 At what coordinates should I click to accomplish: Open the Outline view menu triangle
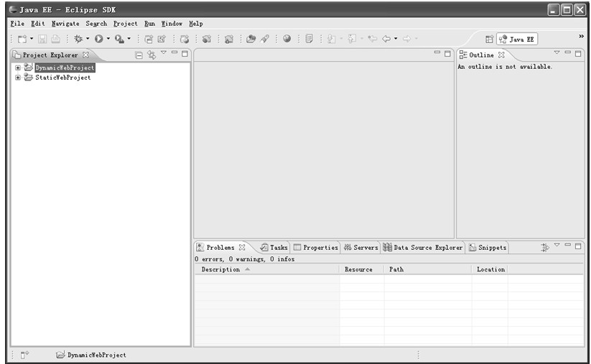557,52
